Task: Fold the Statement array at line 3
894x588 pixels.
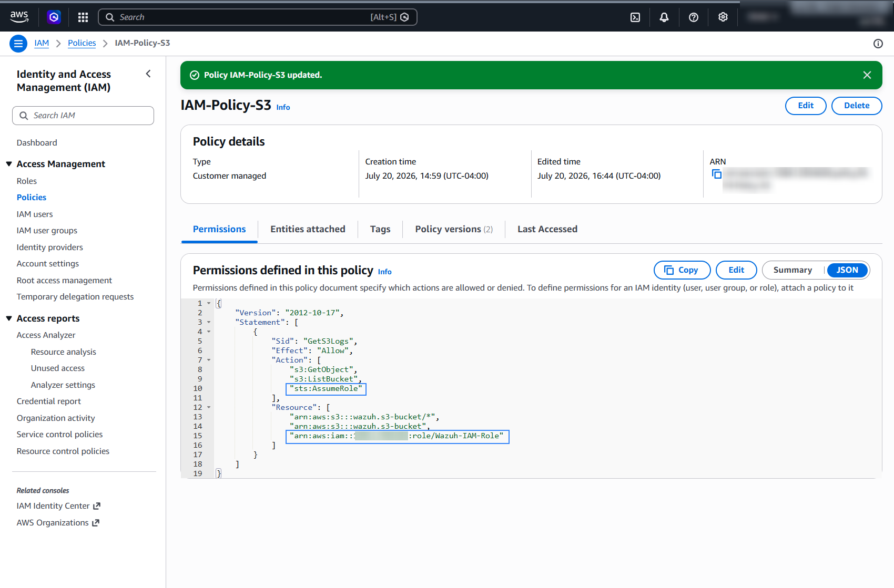Action: pos(209,322)
